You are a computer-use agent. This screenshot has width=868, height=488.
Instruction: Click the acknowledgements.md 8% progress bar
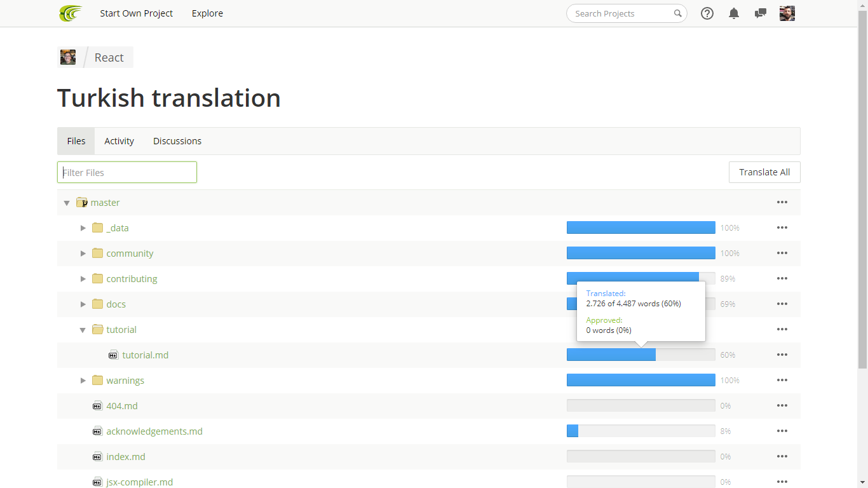pos(641,431)
